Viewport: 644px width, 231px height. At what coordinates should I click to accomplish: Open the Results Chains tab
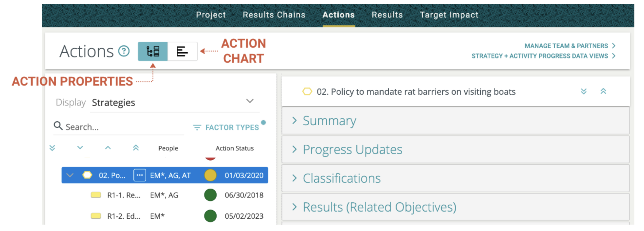274,15
